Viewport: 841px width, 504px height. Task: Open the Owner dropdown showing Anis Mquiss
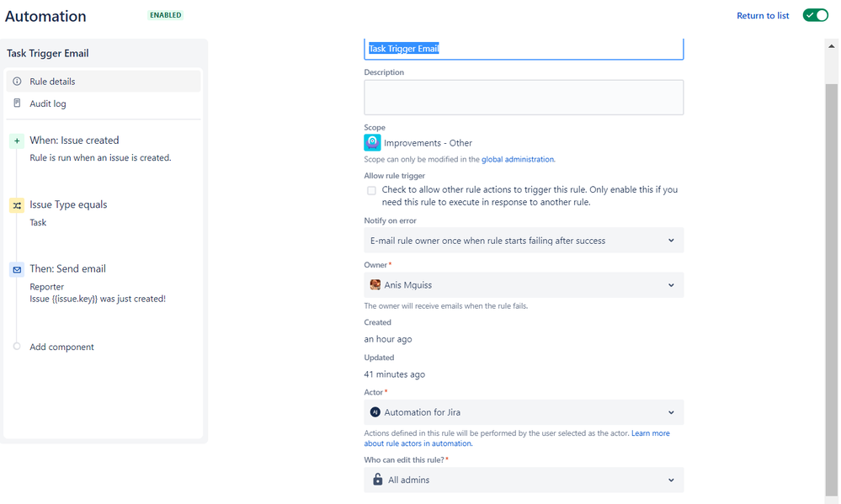pos(524,285)
